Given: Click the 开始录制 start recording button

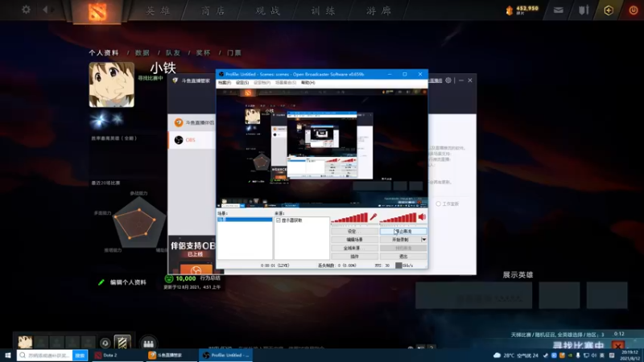Looking at the screenshot, I should 400,240.
